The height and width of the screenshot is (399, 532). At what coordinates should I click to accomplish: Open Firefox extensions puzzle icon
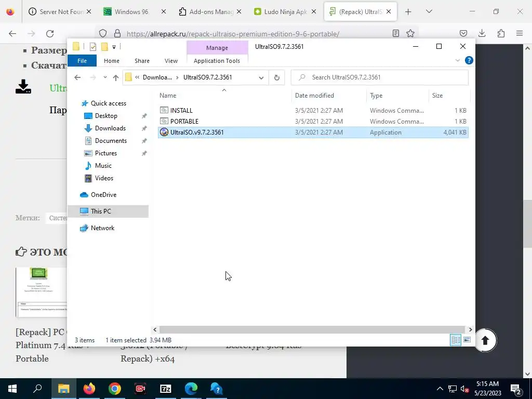tap(501, 33)
